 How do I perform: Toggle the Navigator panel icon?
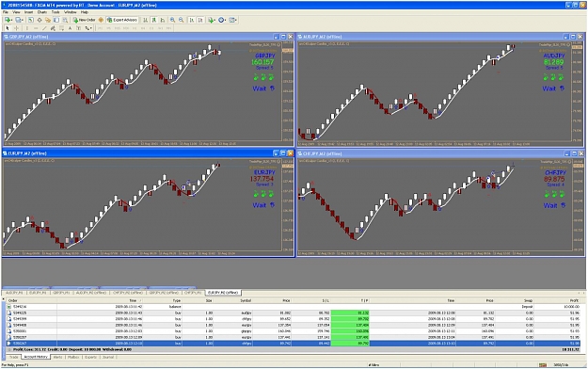(48, 20)
